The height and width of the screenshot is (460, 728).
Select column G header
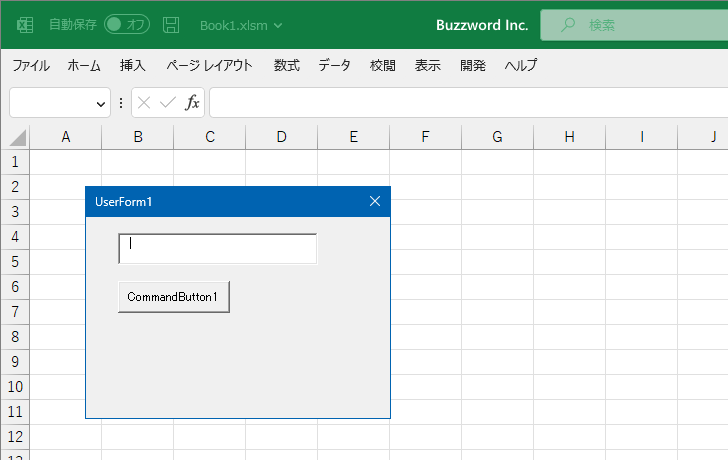[x=497, y=137]
